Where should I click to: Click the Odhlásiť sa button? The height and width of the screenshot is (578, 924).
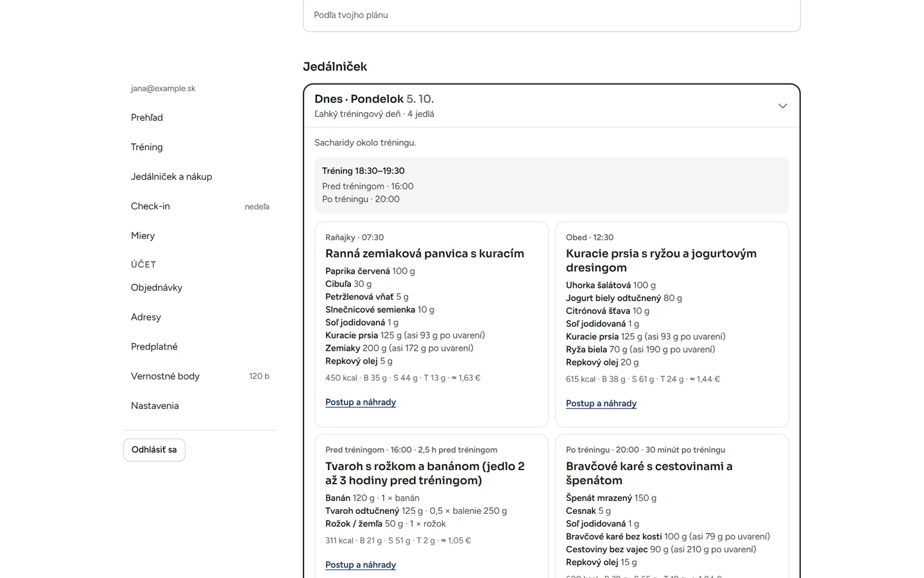pos(154,450)
